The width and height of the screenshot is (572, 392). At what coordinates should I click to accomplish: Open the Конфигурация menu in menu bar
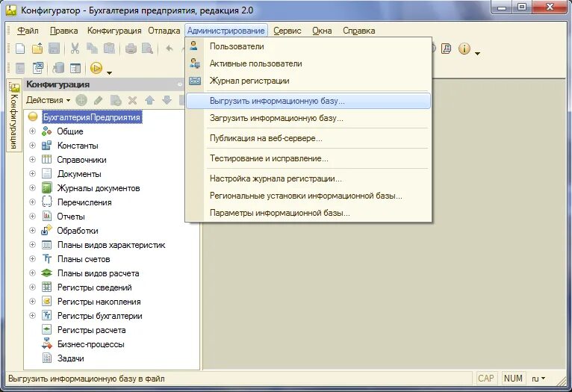point(114,31)
